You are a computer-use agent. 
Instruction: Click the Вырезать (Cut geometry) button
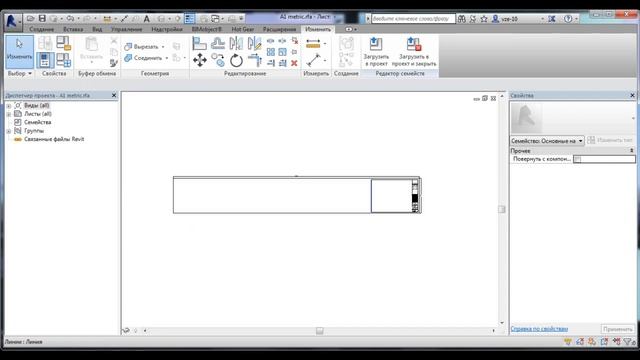pyautogui.click(x=141, y=47)
